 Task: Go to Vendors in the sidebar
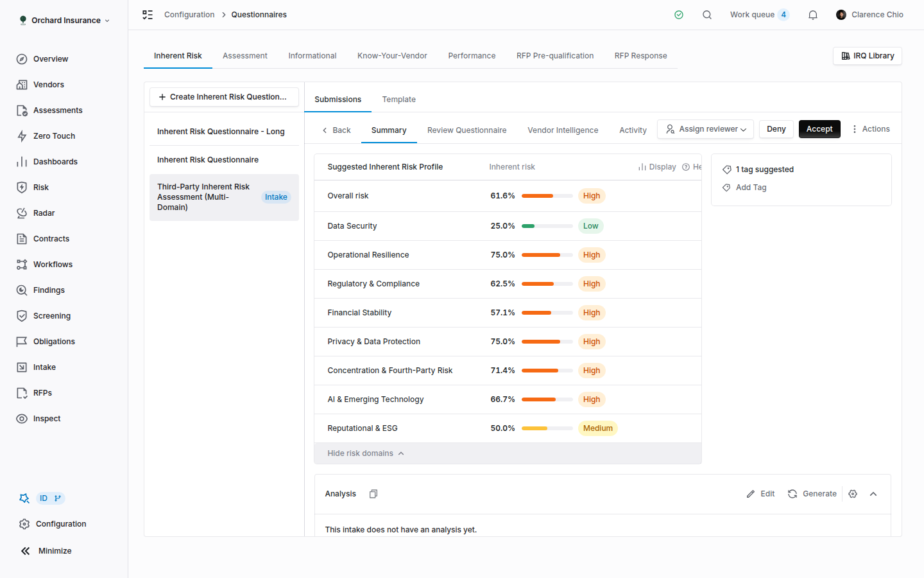49,85
